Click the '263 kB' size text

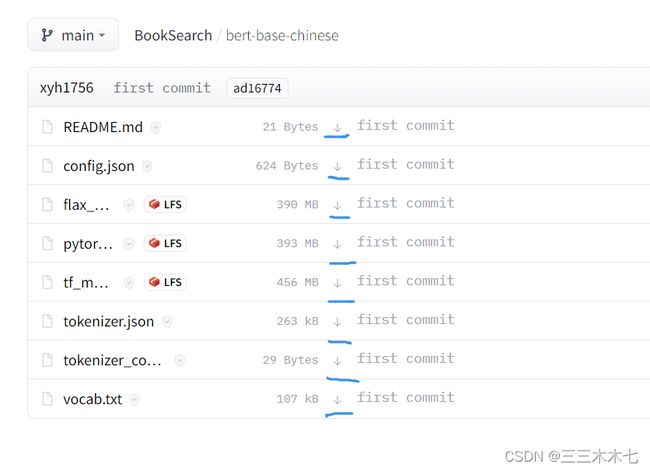(x=297, y=321)
